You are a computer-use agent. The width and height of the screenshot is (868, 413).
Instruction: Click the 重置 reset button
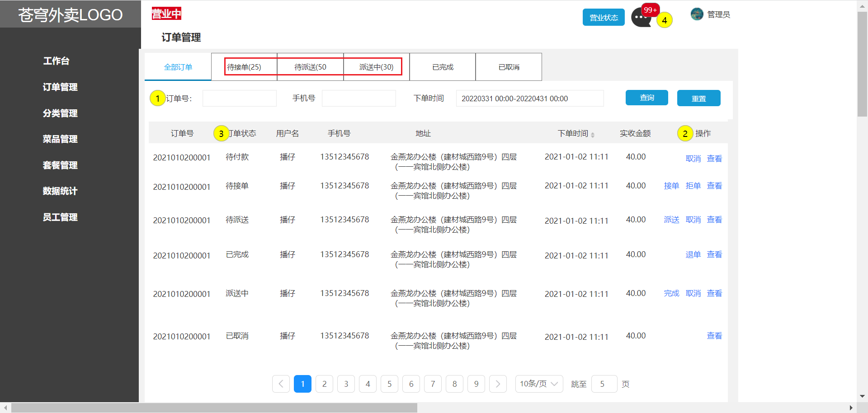click(698, 99)
